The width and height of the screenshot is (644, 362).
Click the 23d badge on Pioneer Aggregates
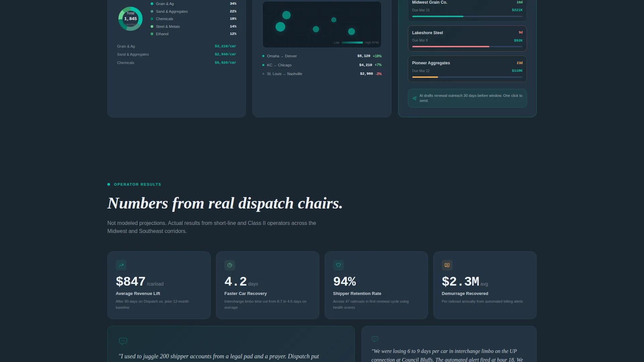(x=520, y=63)
